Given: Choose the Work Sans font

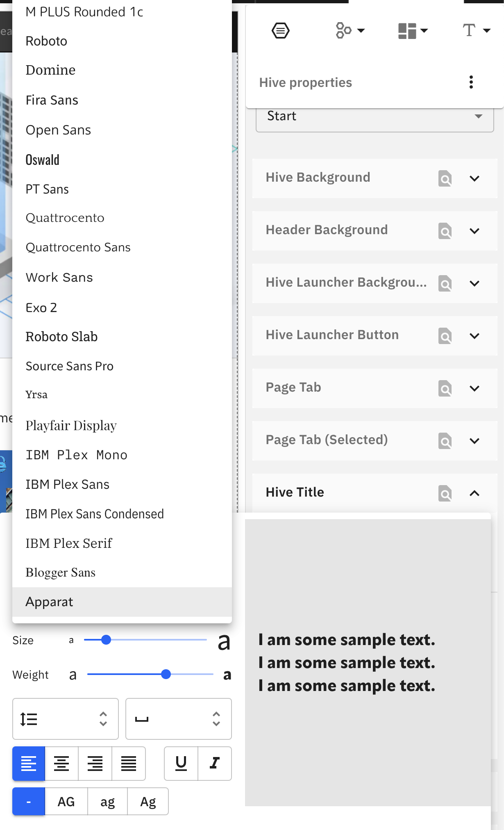Looking at the screenshot, I should pos(122,277).
